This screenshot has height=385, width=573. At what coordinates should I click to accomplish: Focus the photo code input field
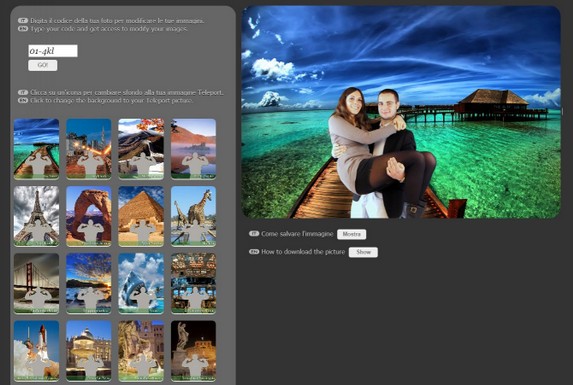(x=53, y=51)
